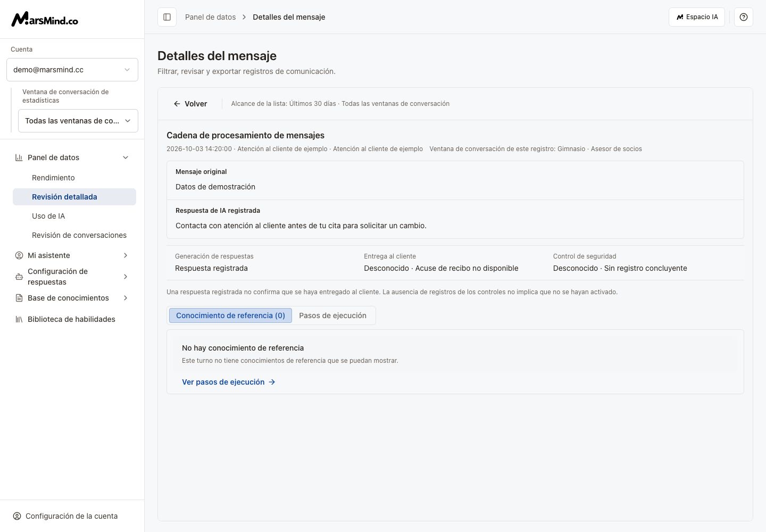Click the Biblioteca de habilidades books icon
This screenshot has height=532, width=766.
[19, 319]
